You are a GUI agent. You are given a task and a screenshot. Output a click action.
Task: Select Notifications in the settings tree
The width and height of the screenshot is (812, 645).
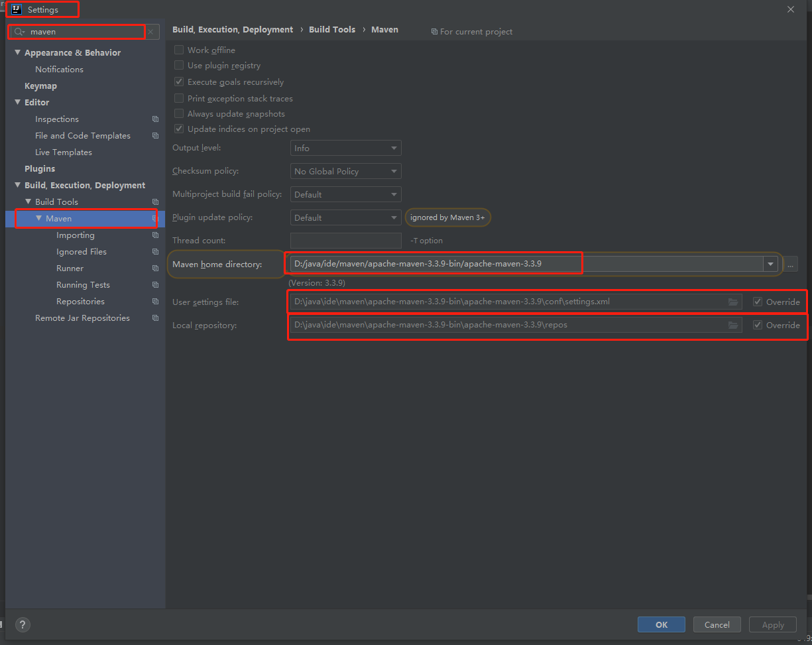point(59,70)
